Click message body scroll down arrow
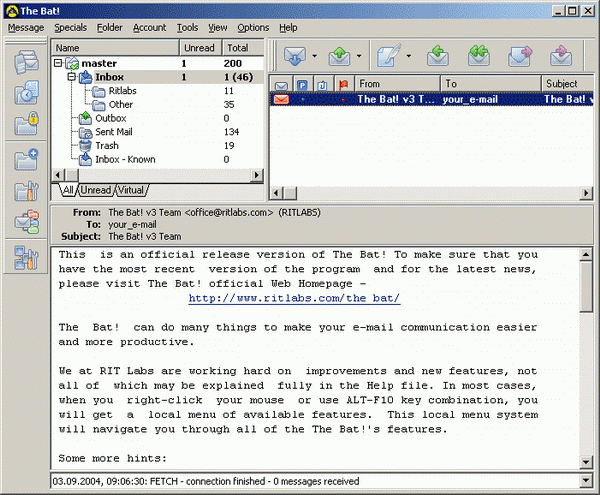 click(x=586, y=462)
